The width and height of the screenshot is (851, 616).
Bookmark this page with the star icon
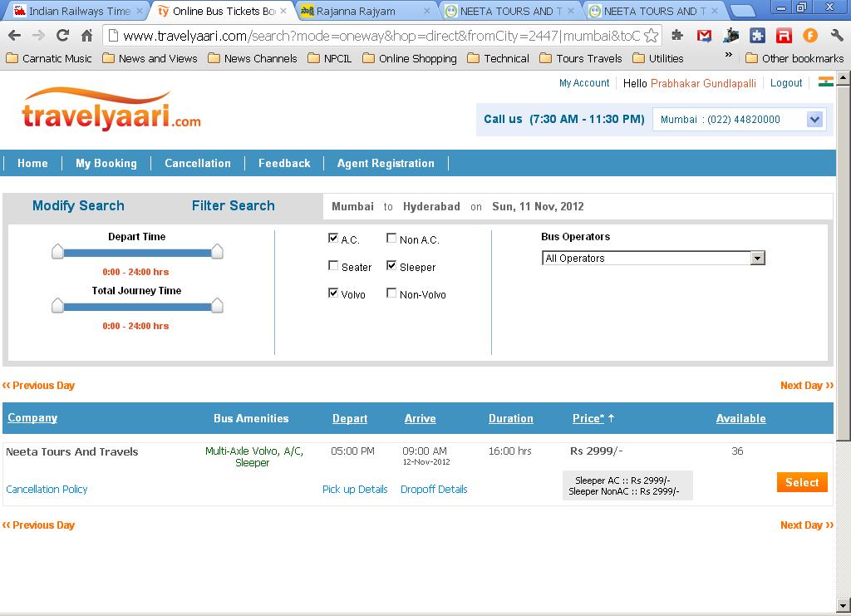click(652, 36)
